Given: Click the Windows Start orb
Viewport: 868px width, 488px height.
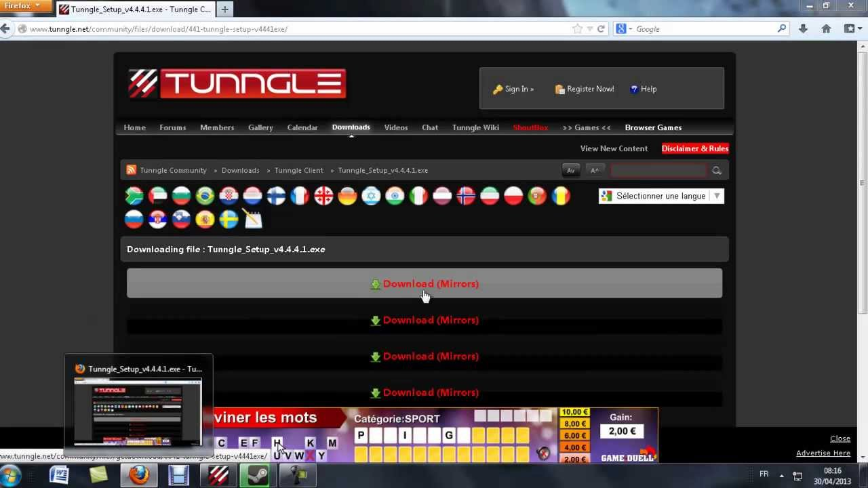Looking at the screenshot, I should point(11,474).
